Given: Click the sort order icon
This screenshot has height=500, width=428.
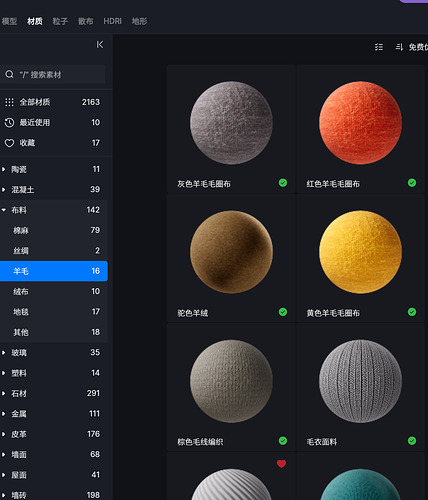Looking at the screenshot, I should [x=399, y=47].
